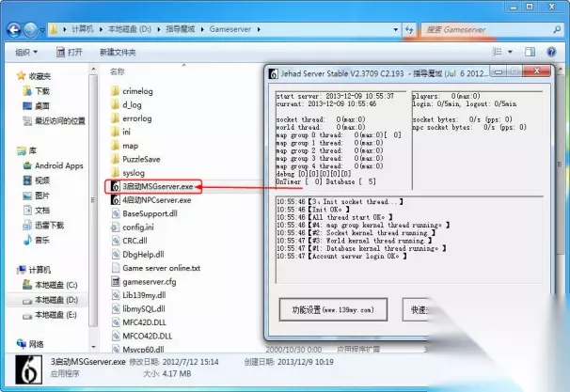This screenshot has width=570, height=392.
Task: Open the 文档 library
Action: (36, 210)
